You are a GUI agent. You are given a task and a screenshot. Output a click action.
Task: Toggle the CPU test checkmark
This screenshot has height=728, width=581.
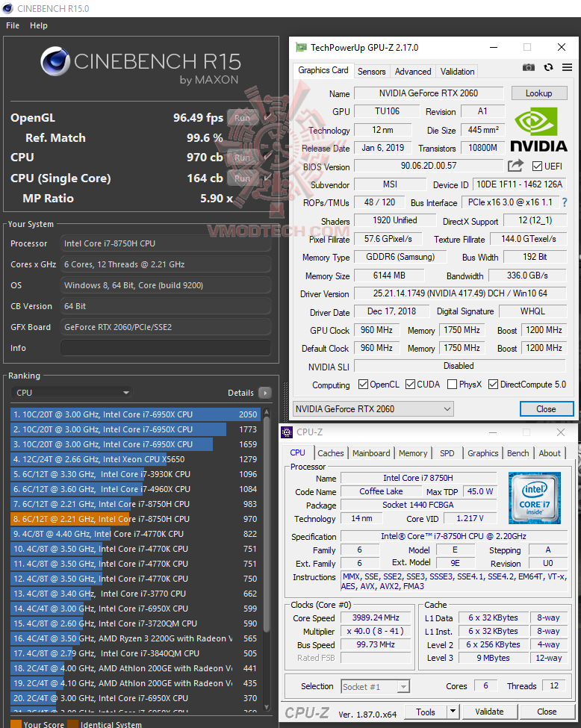tap(267, 158)
